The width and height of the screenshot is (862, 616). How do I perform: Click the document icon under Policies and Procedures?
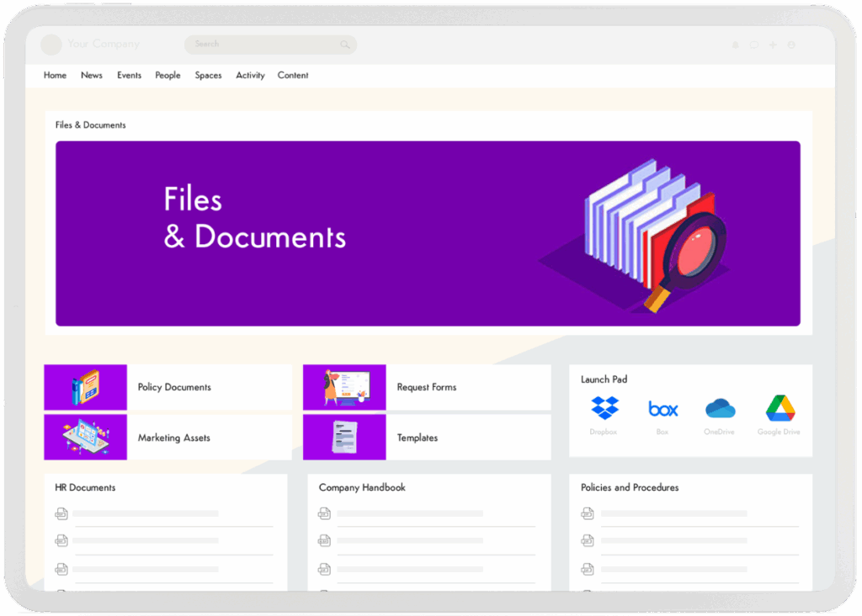(x=588, y=512)
